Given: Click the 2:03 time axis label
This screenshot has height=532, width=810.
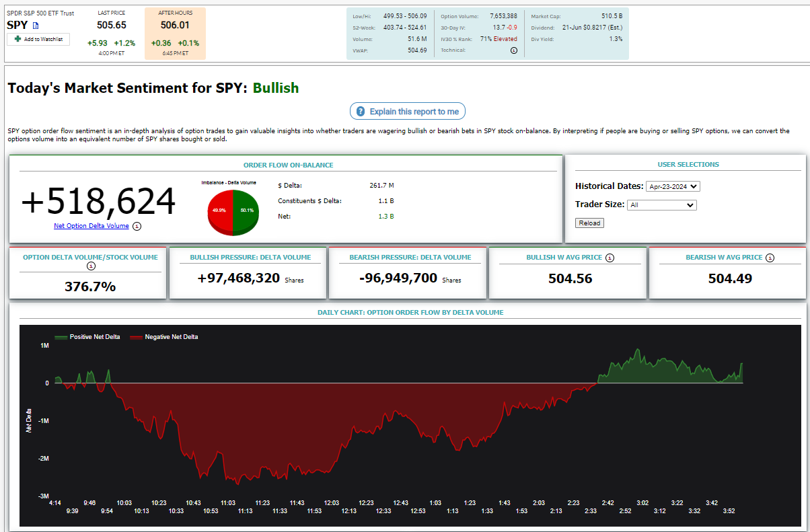Looking at the screenshot, I should point(539,502).
